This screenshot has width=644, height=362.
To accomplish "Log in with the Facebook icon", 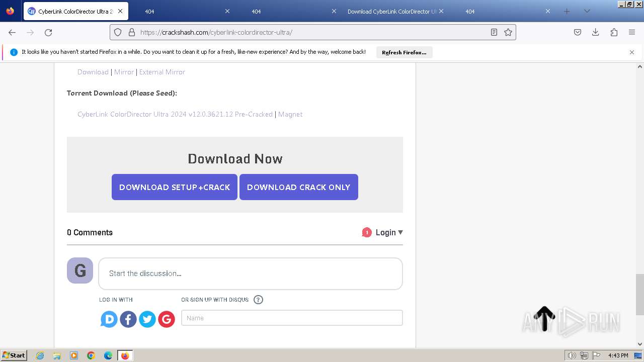I will click(x=128, y=319).
